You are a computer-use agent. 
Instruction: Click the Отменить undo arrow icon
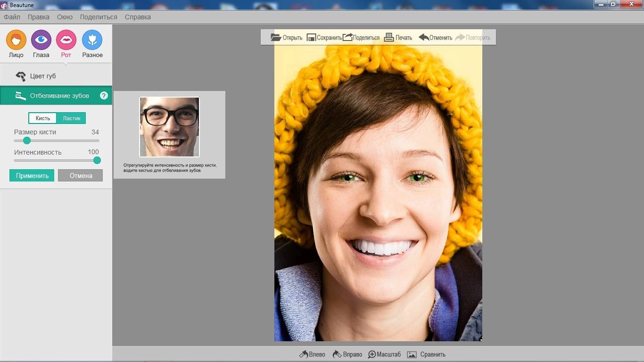pos(424,37)
